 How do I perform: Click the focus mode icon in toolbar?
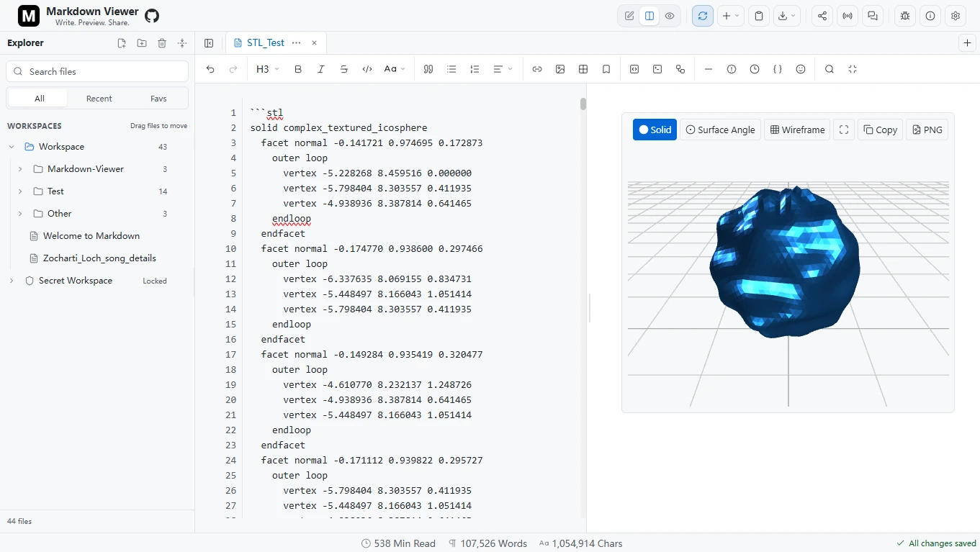pyautogui.click(x=853, y=69)
